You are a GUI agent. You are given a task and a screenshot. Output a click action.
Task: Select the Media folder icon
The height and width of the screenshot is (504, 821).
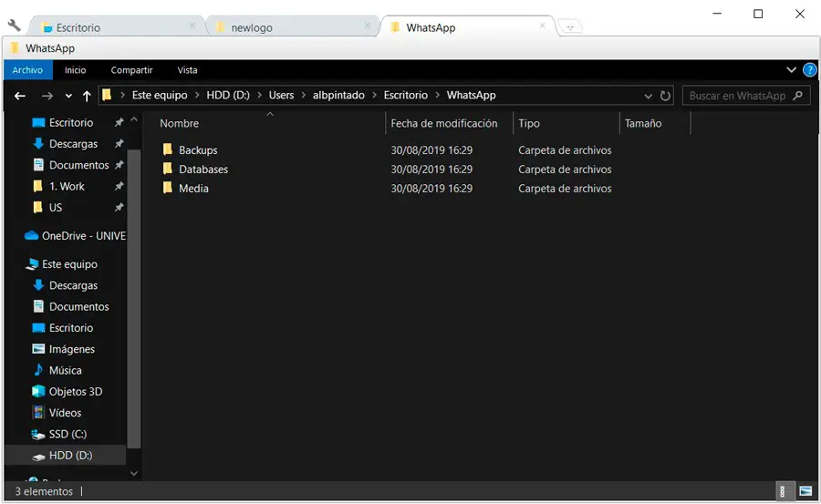(168, 188)
